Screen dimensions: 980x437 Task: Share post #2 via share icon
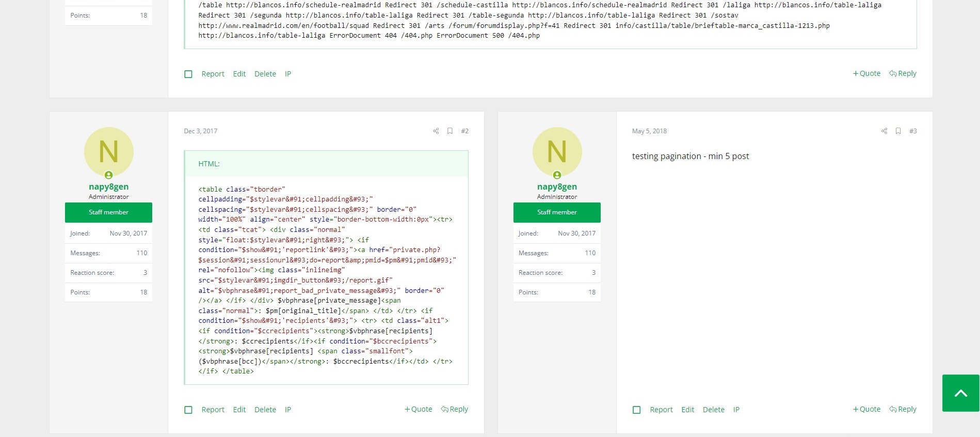pyautogui.click(x=436, y=131)
